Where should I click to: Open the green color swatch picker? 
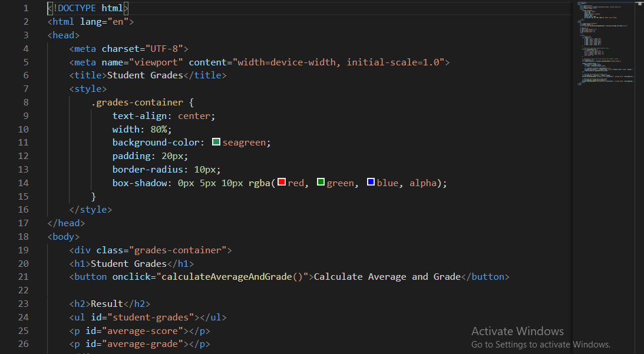321,182
